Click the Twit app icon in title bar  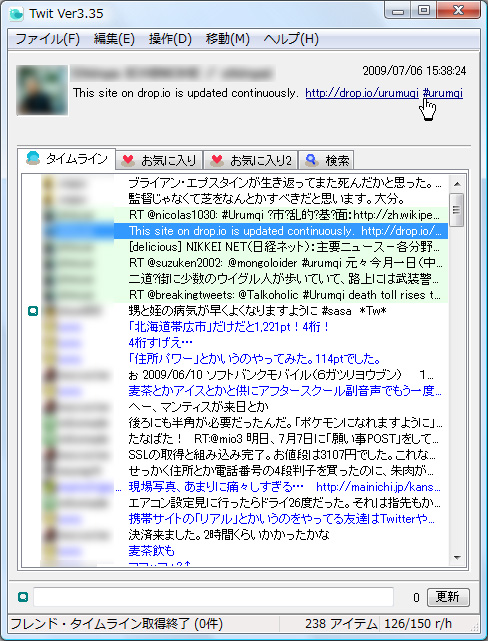pyautogui.click(x=17, y=13)
